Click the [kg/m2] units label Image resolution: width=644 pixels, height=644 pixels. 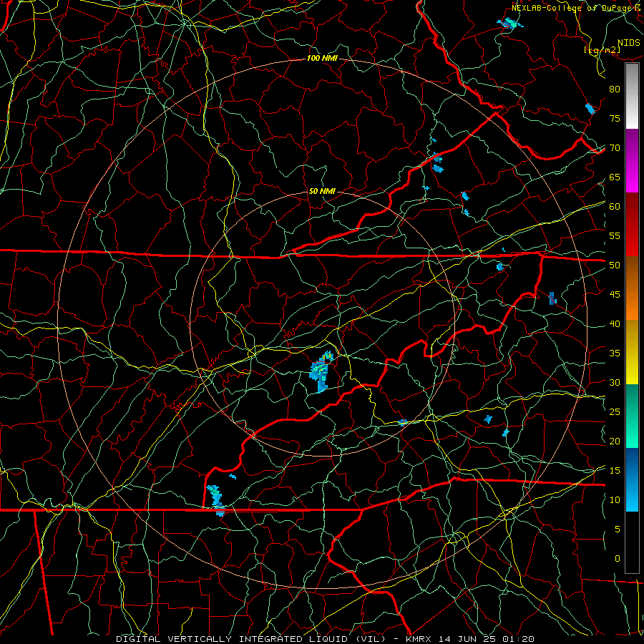pos(602,50)
